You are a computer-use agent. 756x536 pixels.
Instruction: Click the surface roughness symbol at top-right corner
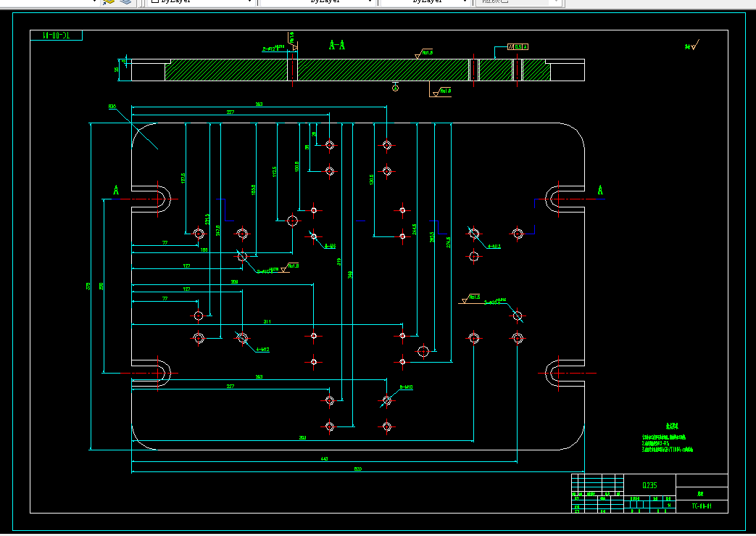coord(691,46)
